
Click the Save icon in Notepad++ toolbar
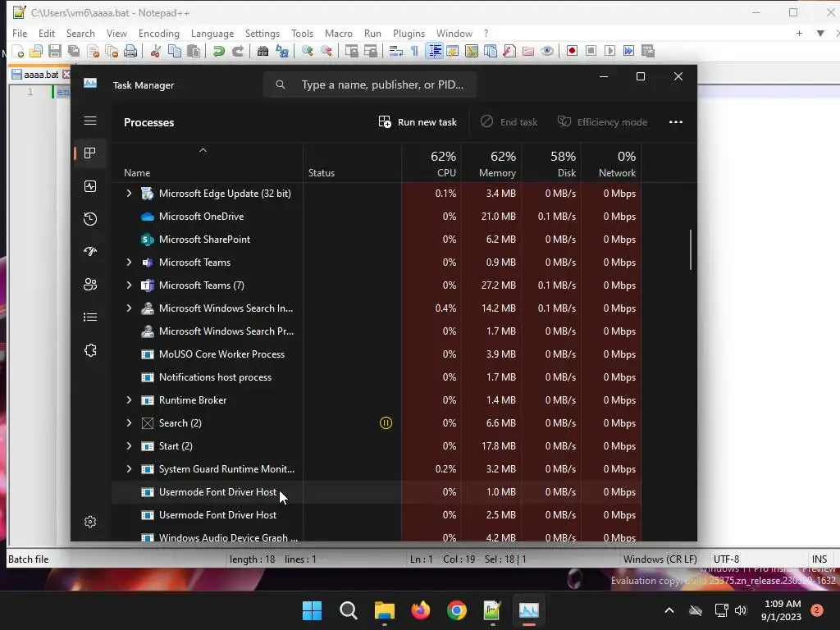55,51
